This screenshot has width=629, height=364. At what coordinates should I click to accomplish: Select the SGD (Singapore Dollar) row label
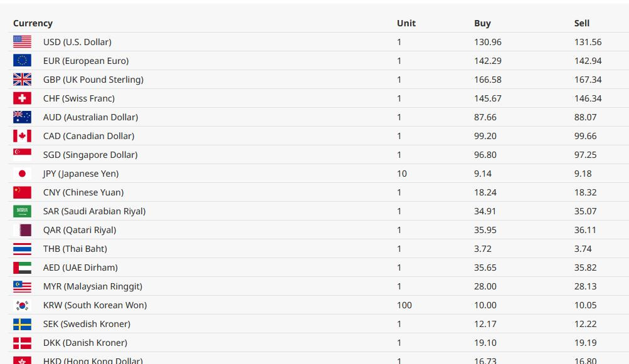90,155
